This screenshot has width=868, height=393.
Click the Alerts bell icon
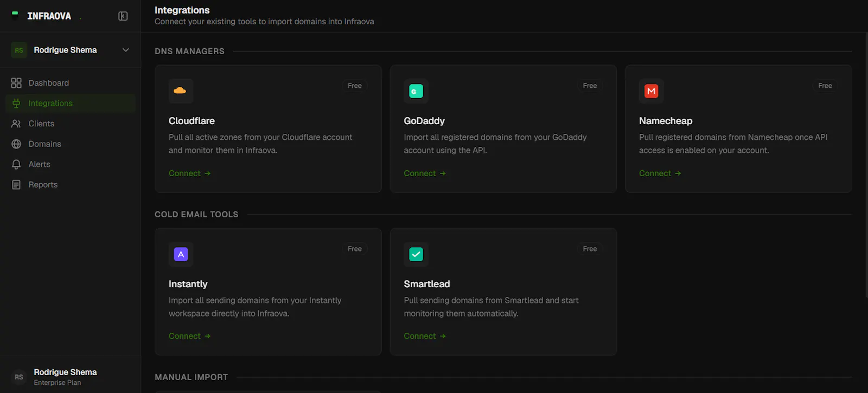coord(16,164)
